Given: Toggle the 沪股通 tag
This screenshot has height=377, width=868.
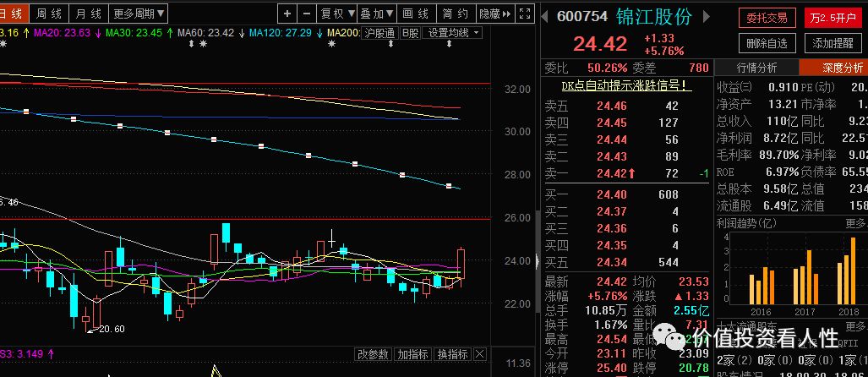Looking at the screenshot, I should [379, 33].
